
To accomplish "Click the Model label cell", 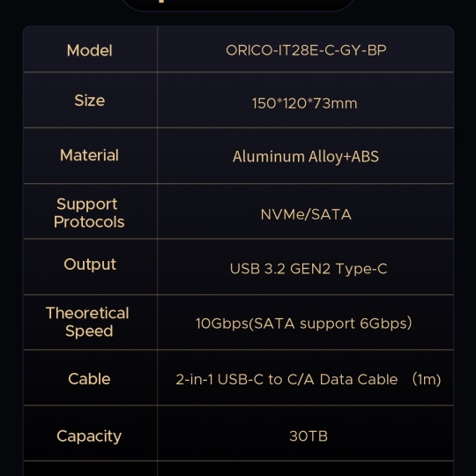I will 90,50.
